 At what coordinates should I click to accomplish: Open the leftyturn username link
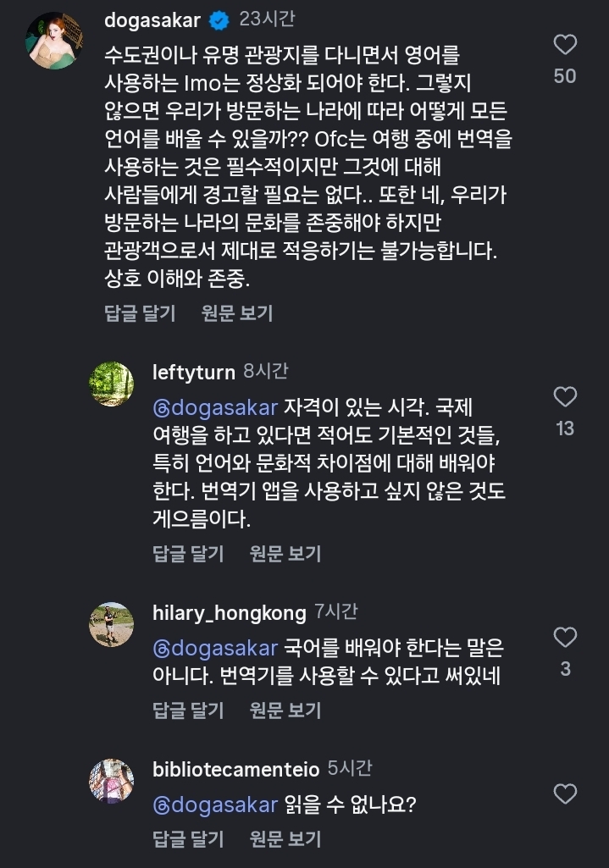[x=193, y=371]
